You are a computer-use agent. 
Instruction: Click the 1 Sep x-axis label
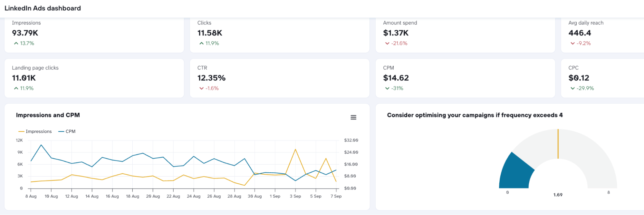(275, 196)
